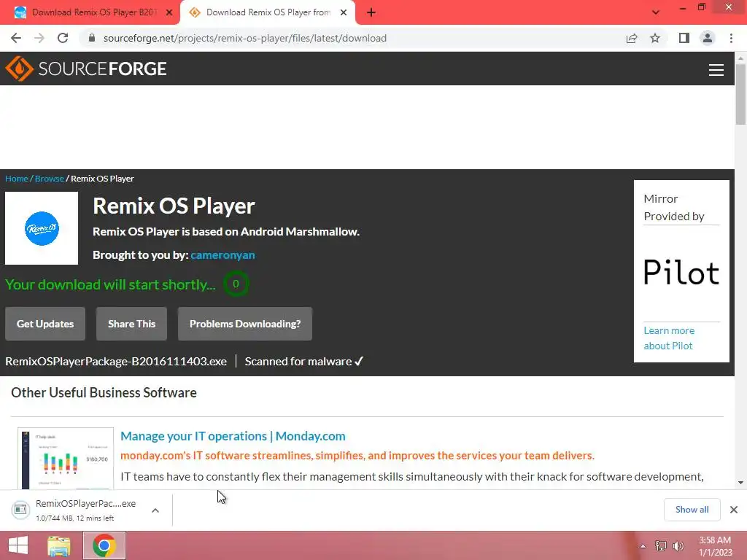Click the Problems Downloading? button
The image size is (747, 560).
(x=245, y=324)
